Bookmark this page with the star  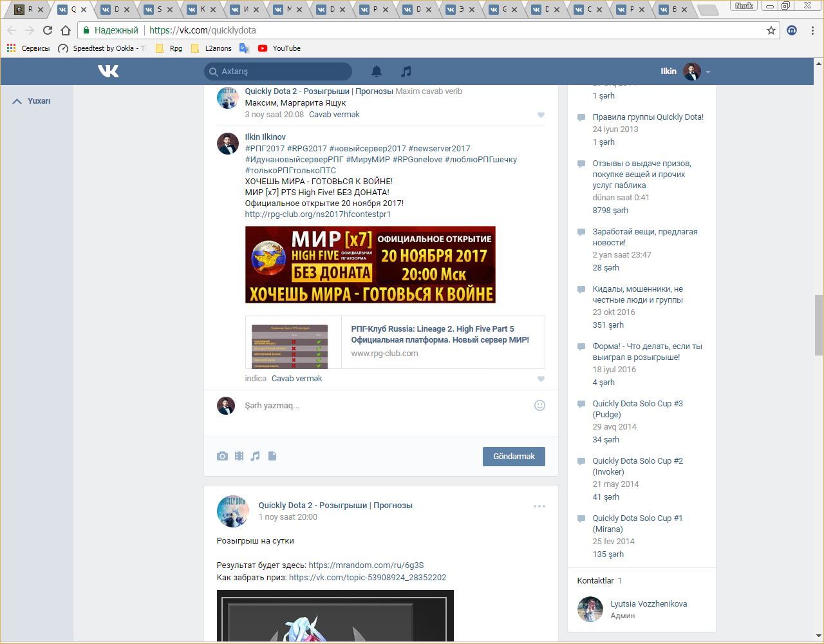tap(771, 30)
